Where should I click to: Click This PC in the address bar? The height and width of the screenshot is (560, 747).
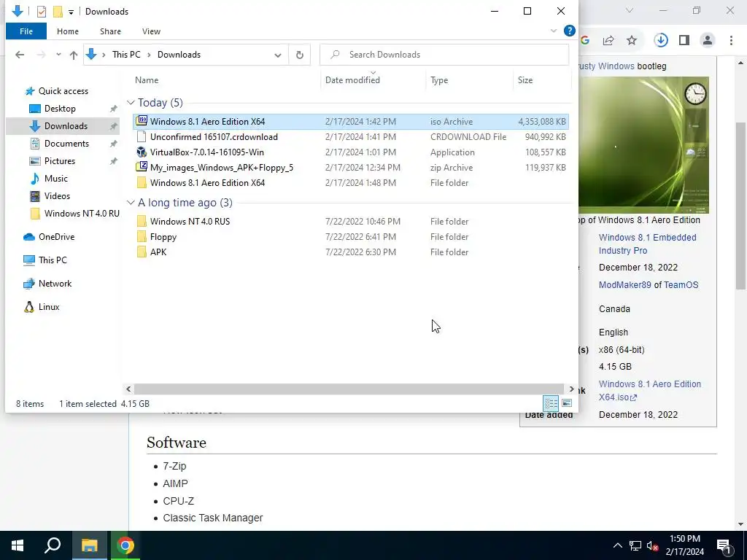(x=126, y=54)
